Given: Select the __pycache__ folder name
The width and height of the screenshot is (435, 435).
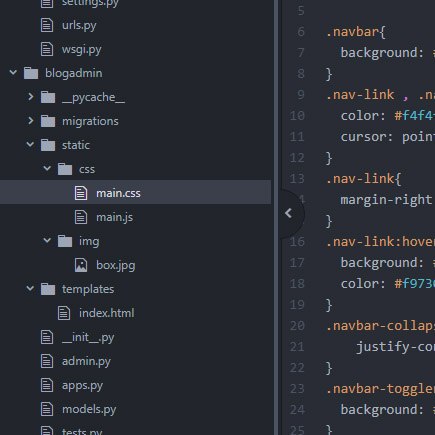Looking at the screenshot, I should coord(93,97).
